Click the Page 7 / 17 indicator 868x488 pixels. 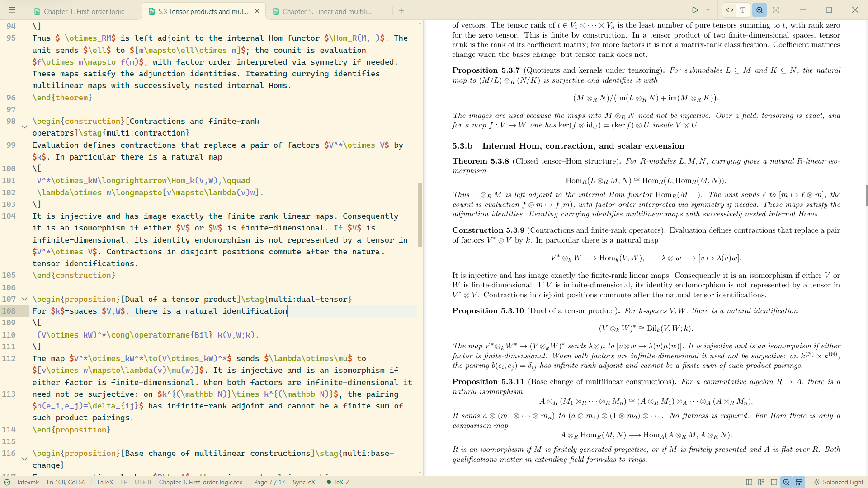tap(269, 482)
